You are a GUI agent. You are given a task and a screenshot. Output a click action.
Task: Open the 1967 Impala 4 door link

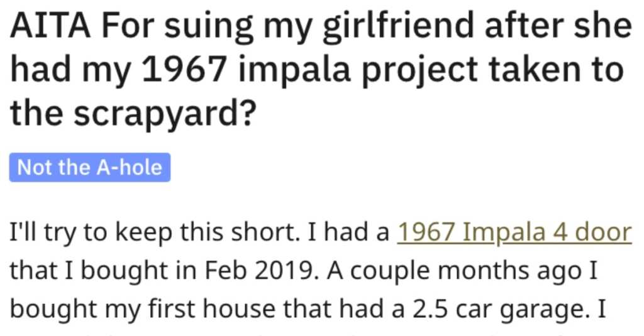pos(514,233)
